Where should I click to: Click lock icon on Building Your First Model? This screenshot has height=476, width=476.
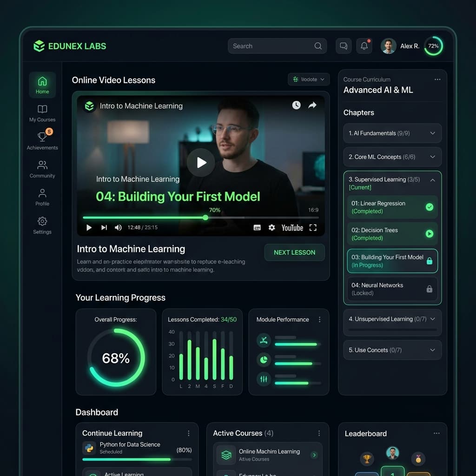click(429, 261)
